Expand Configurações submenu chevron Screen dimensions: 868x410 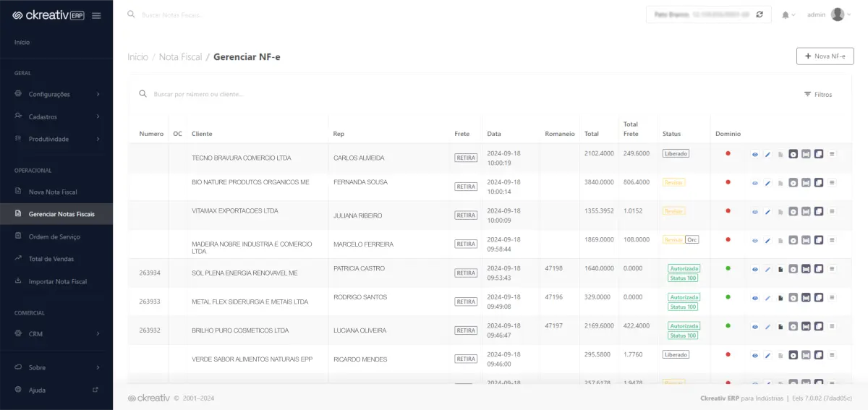pyautogui.click(x=98, y=94)
